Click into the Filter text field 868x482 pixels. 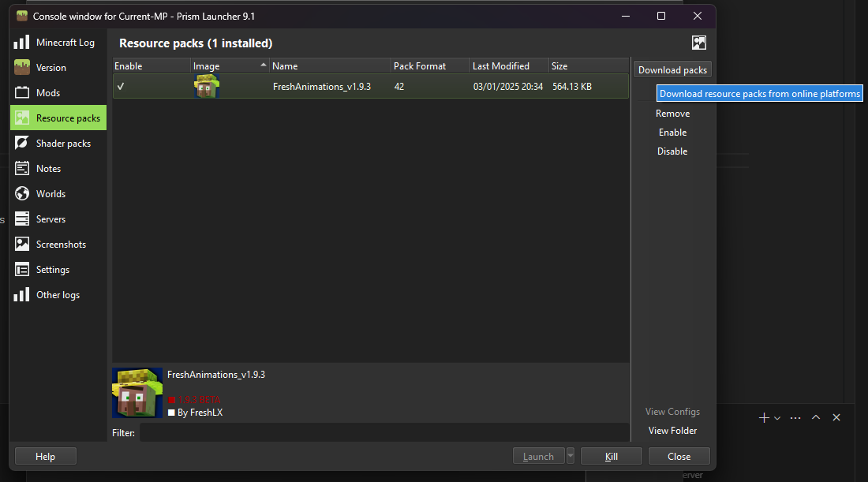point(383,432)
